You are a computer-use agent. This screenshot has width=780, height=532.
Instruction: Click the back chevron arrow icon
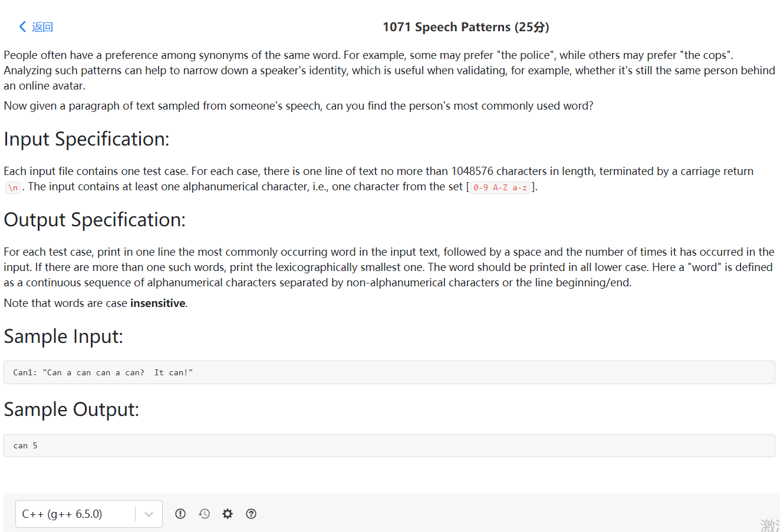click(x=22, y=27)
